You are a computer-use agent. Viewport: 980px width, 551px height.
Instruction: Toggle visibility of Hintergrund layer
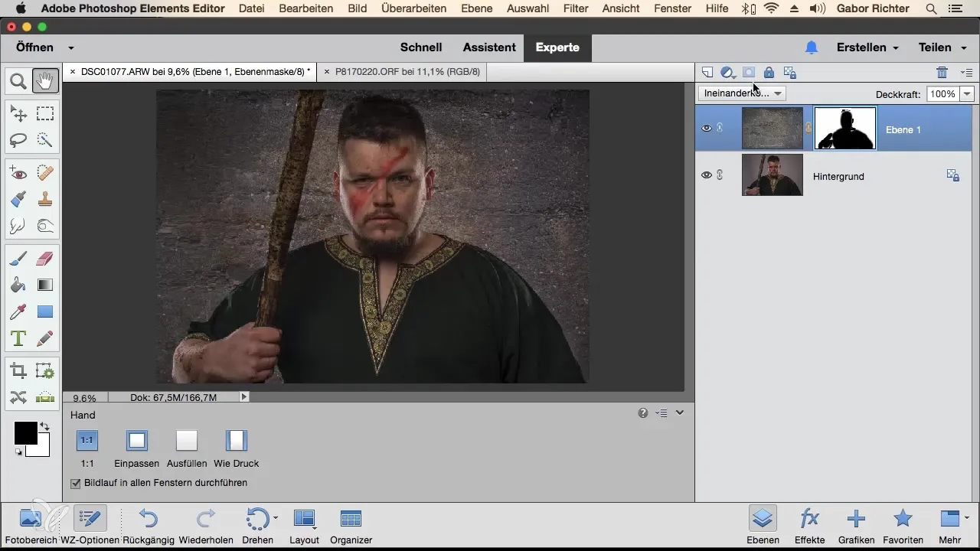click(x=707, y=175)
